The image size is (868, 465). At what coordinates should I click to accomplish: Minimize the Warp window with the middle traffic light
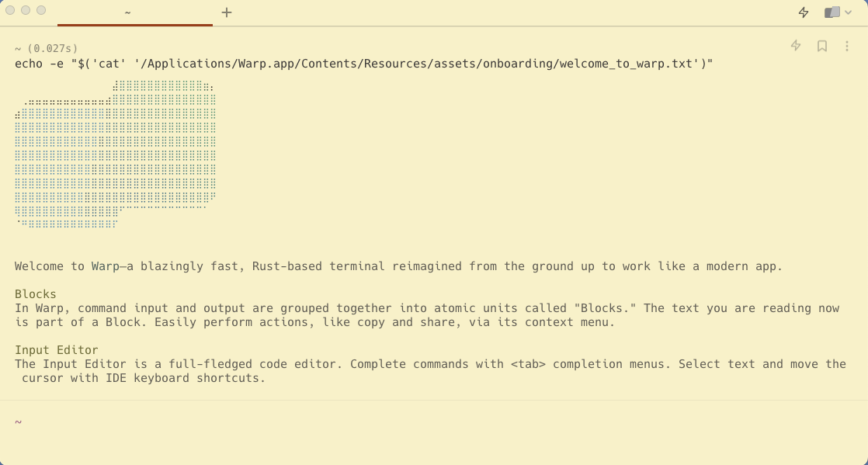(26, 10)
